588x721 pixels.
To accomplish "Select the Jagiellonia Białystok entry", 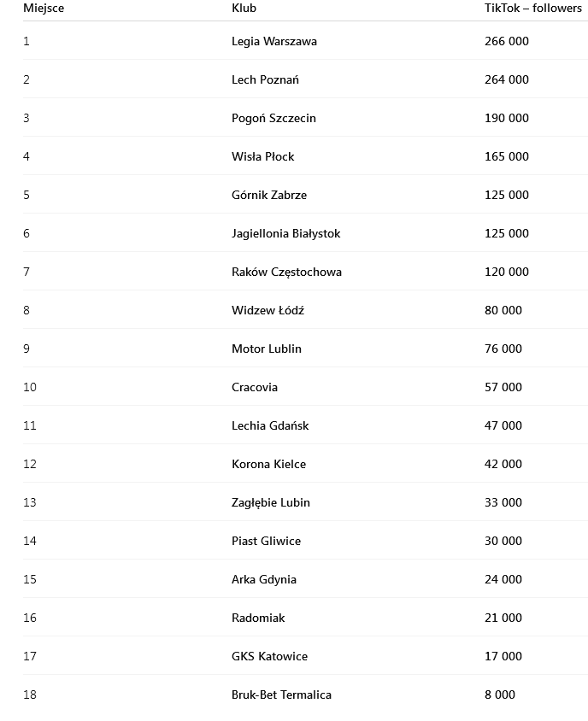I will (x=285, y=233).
